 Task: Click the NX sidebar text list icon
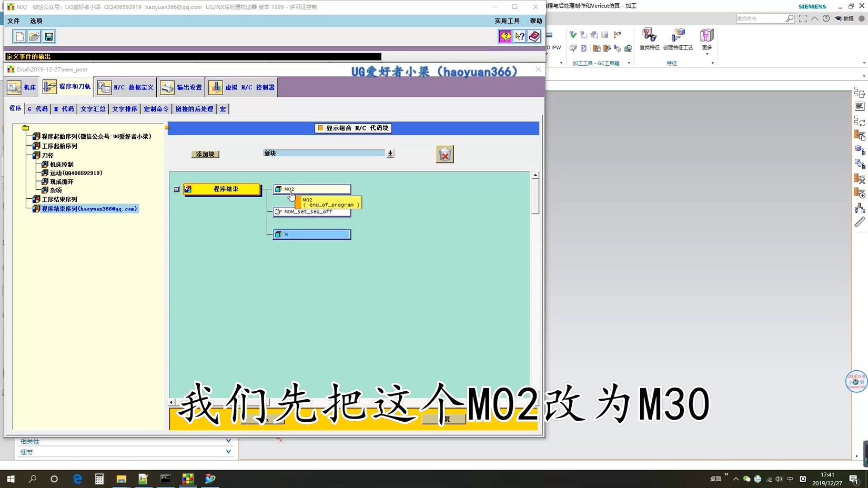[860, 107]
